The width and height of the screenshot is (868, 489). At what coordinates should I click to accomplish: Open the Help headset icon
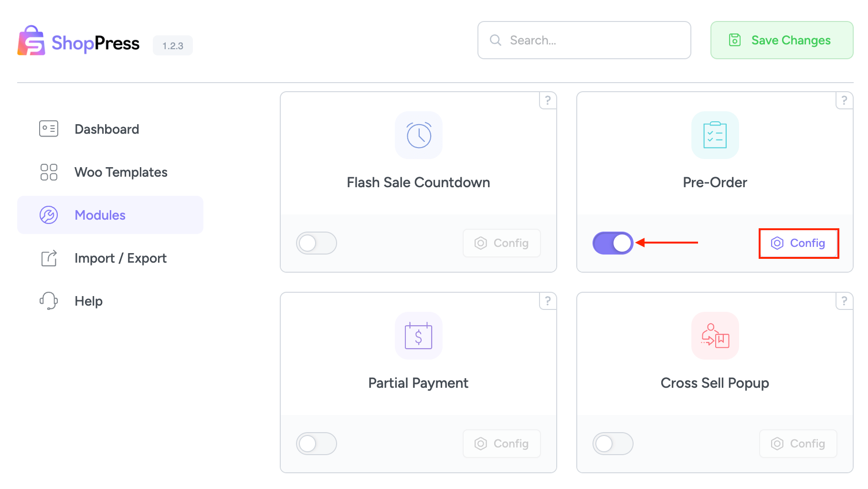[x=48, y=301]
